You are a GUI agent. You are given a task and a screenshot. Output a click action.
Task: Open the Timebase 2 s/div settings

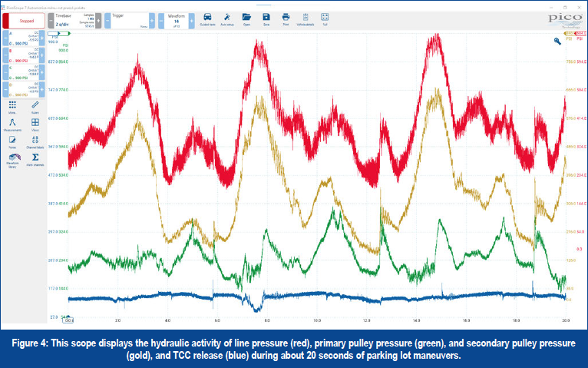tap(74, 21)
